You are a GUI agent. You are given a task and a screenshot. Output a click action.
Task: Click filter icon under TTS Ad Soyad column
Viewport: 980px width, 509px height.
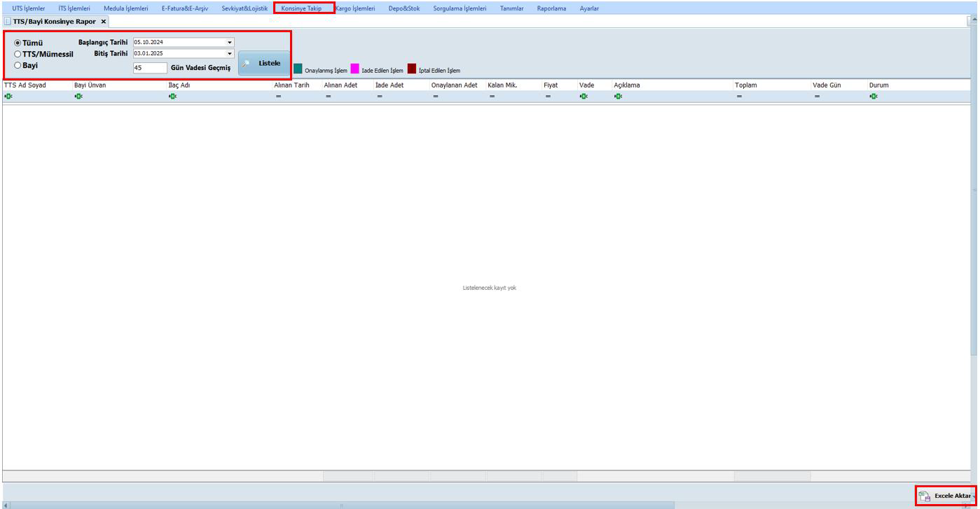click(x=8, y=97)
